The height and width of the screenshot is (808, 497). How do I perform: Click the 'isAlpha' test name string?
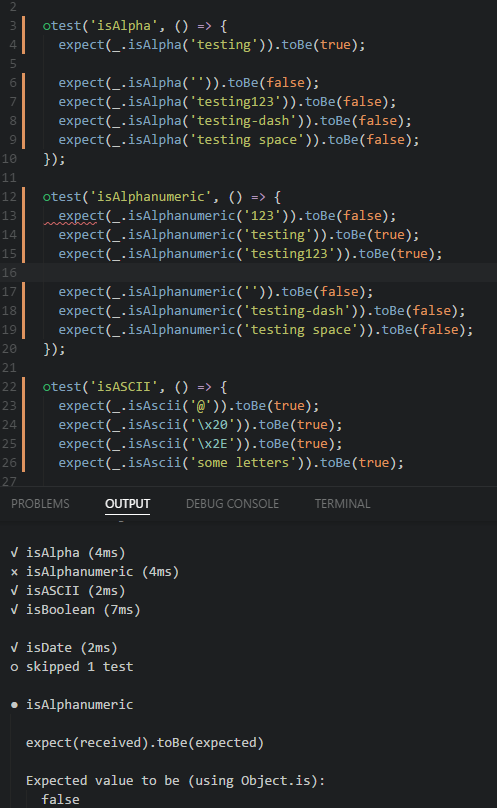pyautogui.click(x=123, y=26)
